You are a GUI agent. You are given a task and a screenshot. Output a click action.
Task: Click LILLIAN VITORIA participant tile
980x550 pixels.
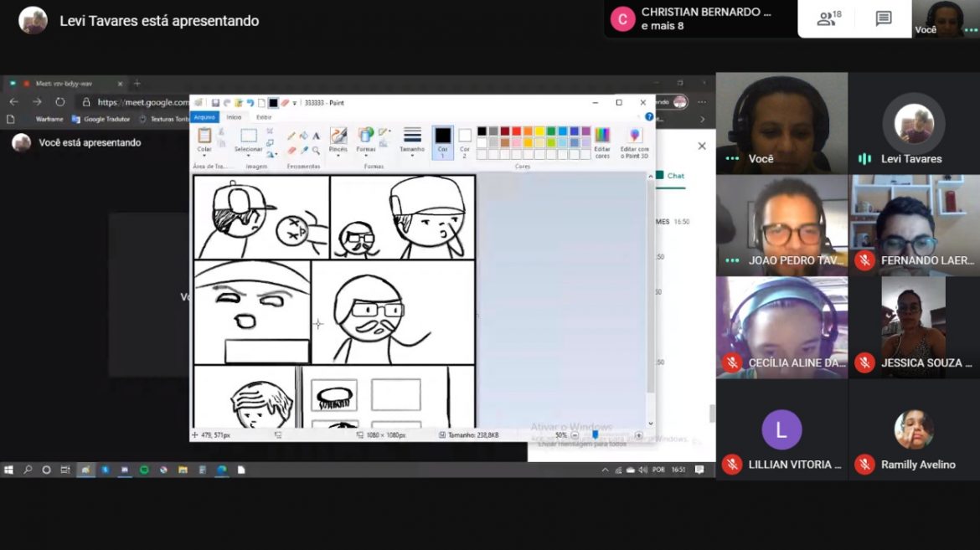781,429
